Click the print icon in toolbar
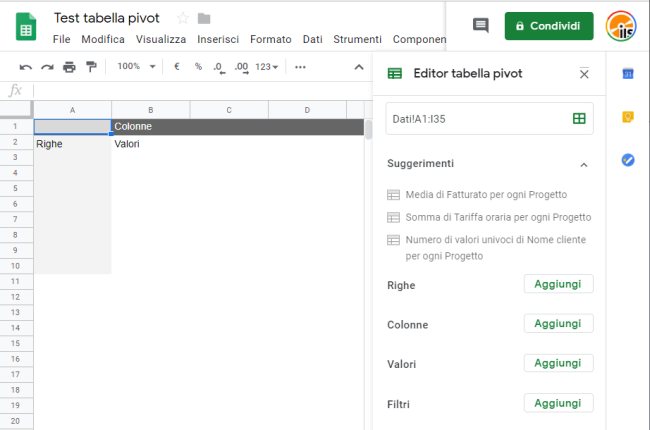This screenshot has height=430, width=650. click(x=69, y=67)
